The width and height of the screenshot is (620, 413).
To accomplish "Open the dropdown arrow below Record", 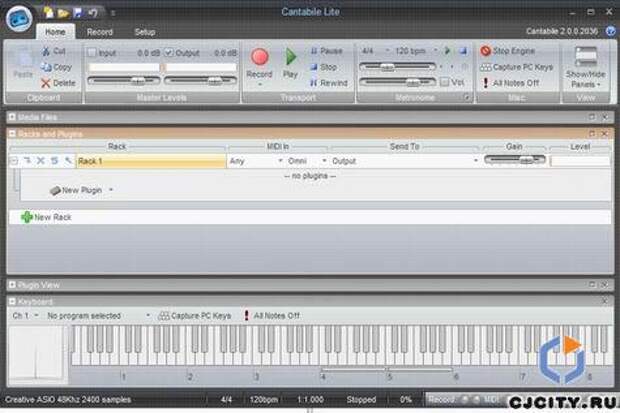I will point(260,84).
